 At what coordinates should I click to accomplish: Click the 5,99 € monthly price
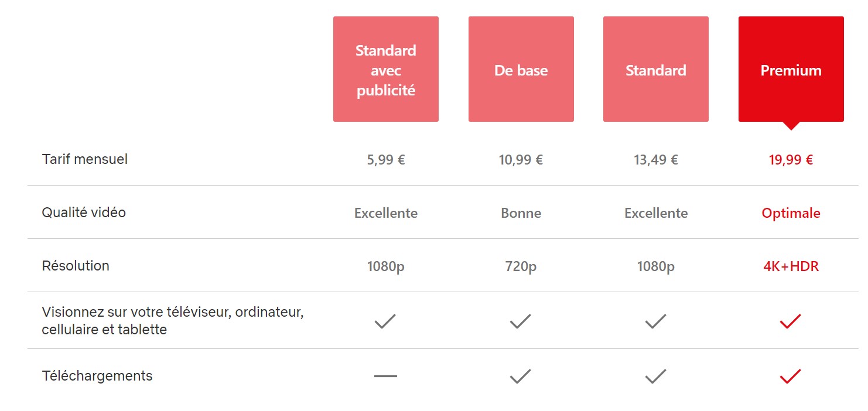click(x=386, y=160)
